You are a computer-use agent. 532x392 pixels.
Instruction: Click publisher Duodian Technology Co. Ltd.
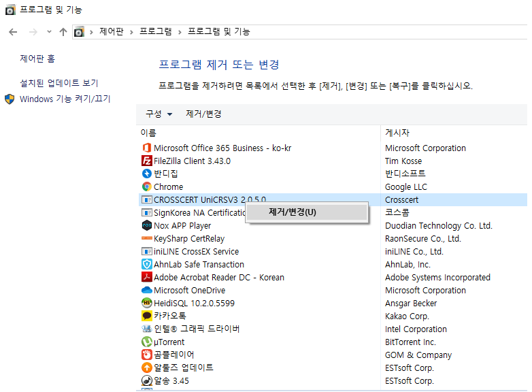coord(438,225)
